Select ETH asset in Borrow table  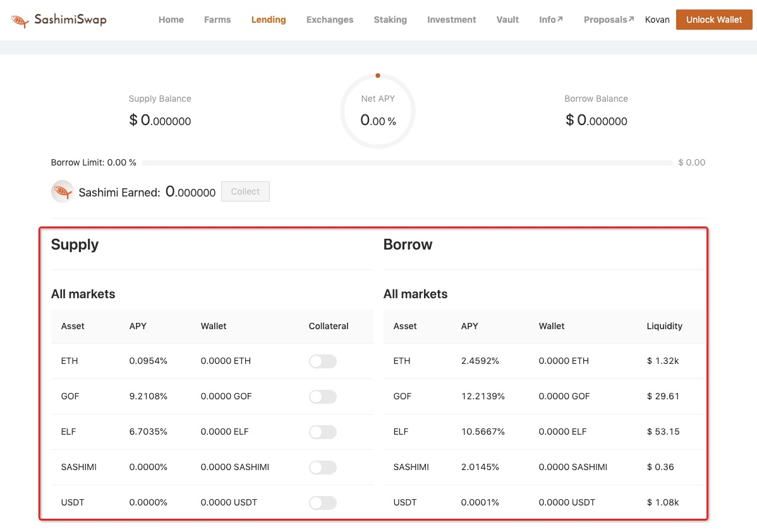pyautogui.click(x=402, y=361)
